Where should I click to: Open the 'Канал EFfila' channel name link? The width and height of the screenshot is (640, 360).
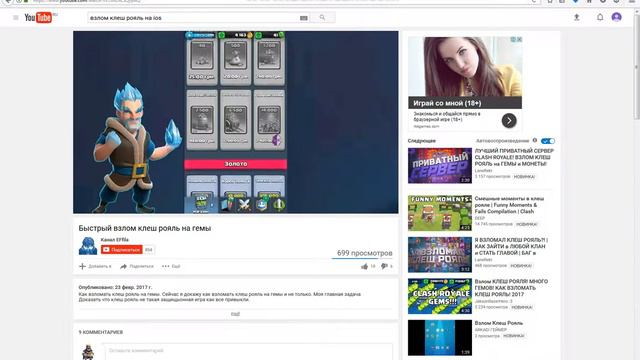(x=115, y=240)
